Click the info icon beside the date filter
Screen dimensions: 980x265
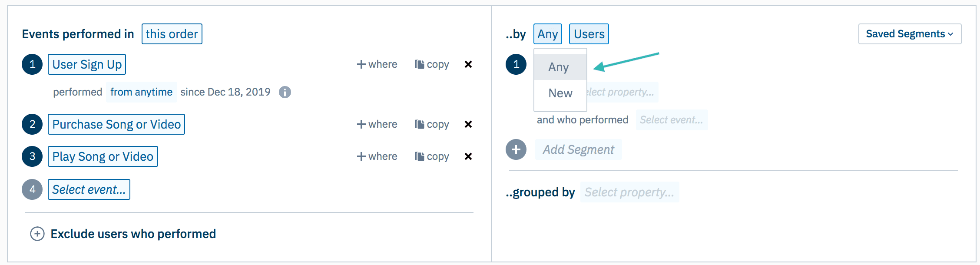click(285, 92)
